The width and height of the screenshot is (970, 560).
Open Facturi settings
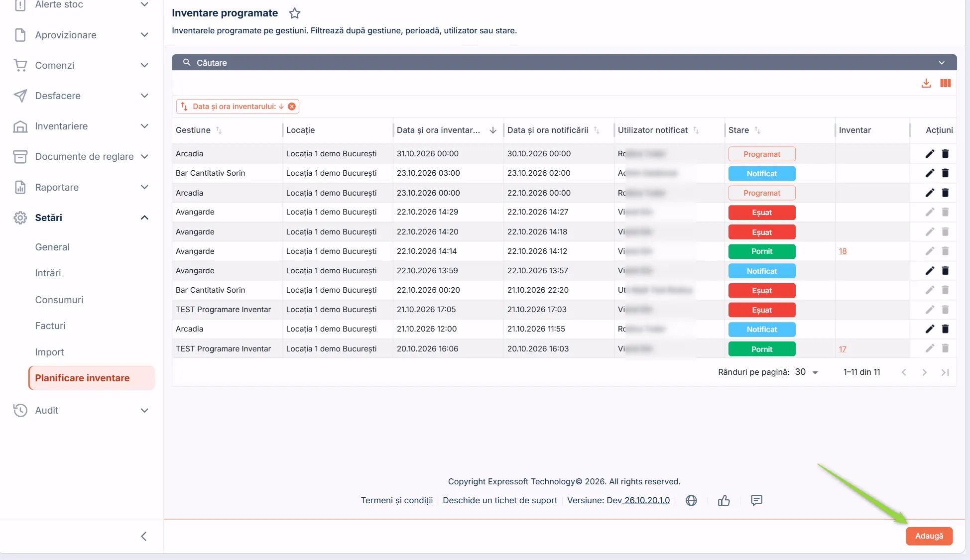[x=50, y=326]
